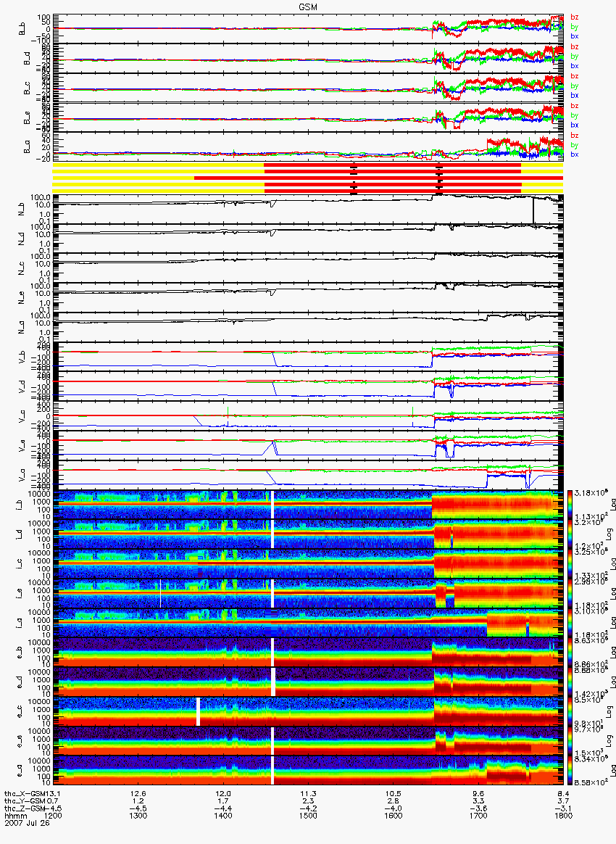Click the 8.58×10^2 color bar minimum value
The height and width of the screenshot is (844, 616).
coord(591,780)
